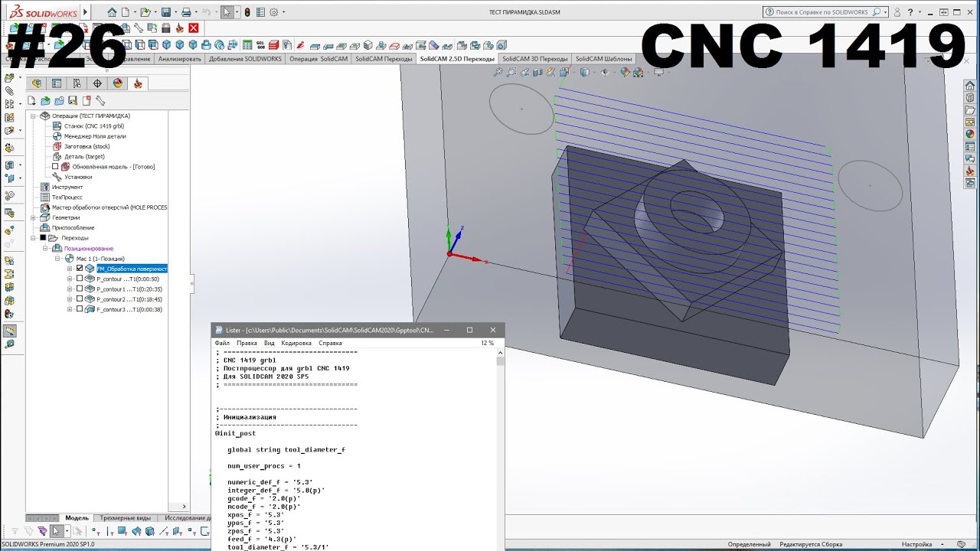980x551 pixels.
Task: Toggle checkbox for P_contour2 T1(0:18:45)
Action: tap(80, 299)
